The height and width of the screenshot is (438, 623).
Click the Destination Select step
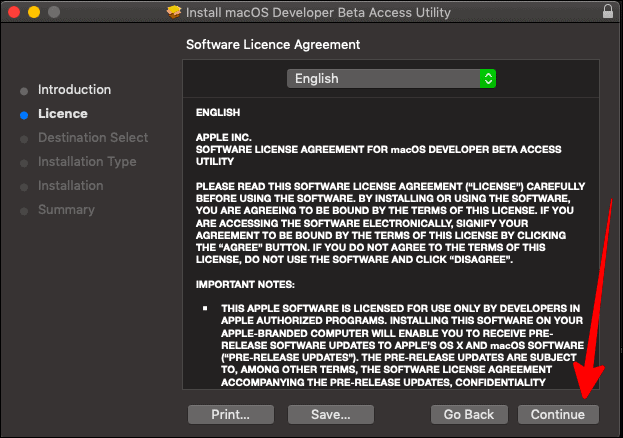pos(93,138)
